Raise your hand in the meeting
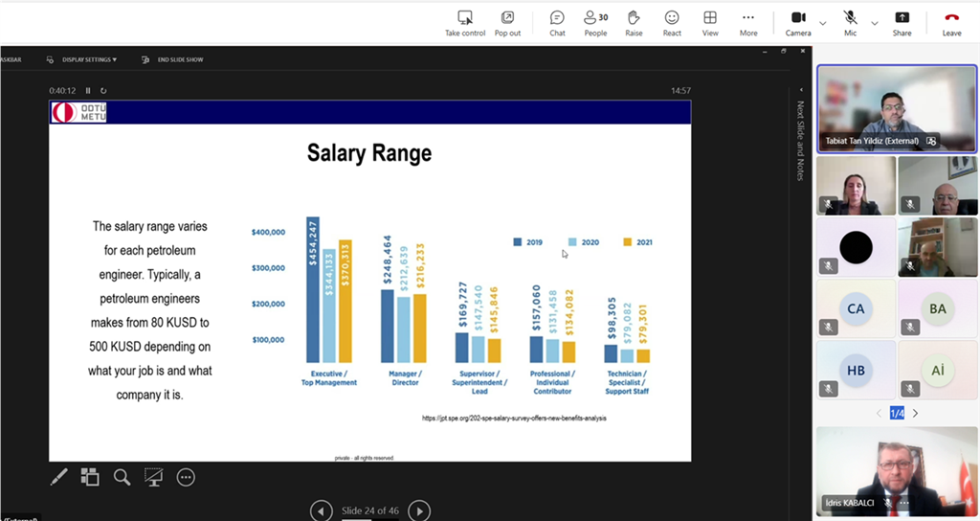This screenshot has width=980, height=521. (x=634, y=23)
